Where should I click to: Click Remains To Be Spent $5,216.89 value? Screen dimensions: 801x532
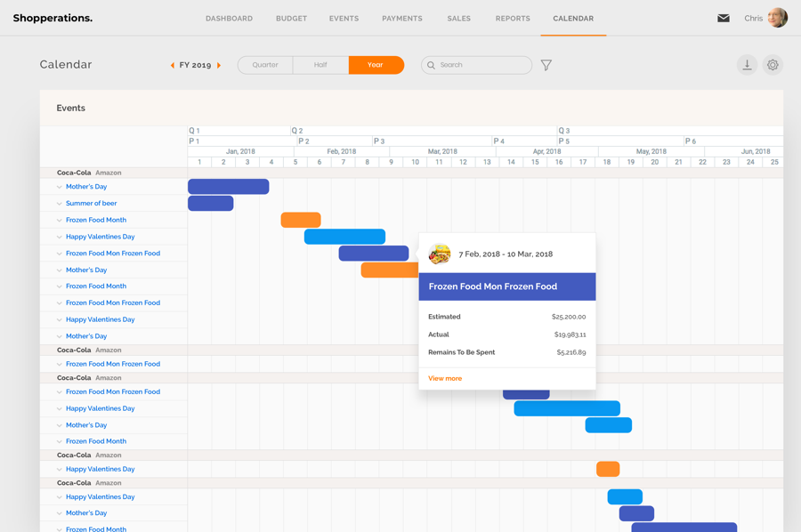tap(571, 352)
